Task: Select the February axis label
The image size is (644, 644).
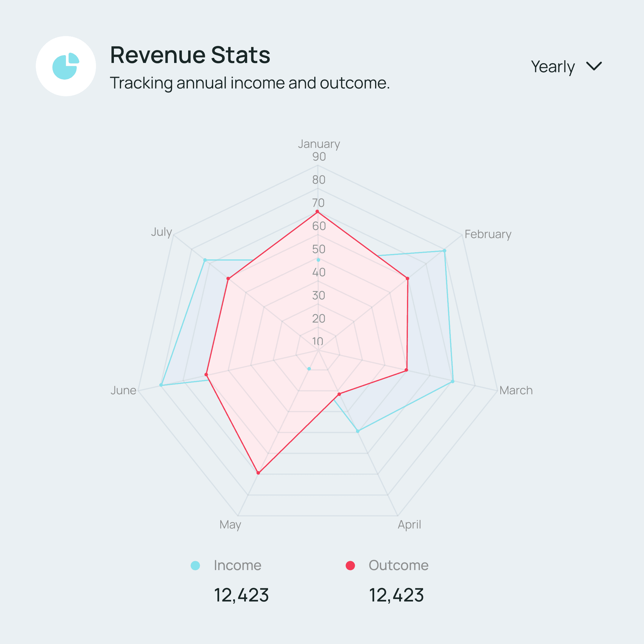Action: [x=488, y=234]
